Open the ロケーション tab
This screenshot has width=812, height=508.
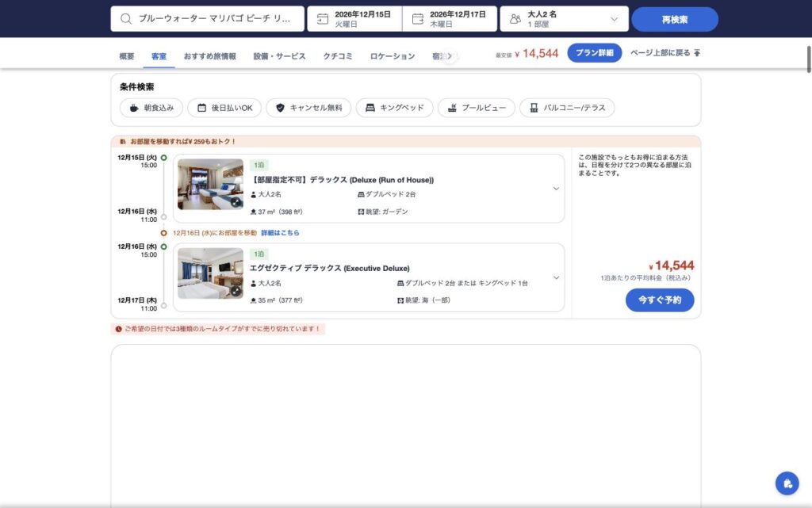pos(393,55)
